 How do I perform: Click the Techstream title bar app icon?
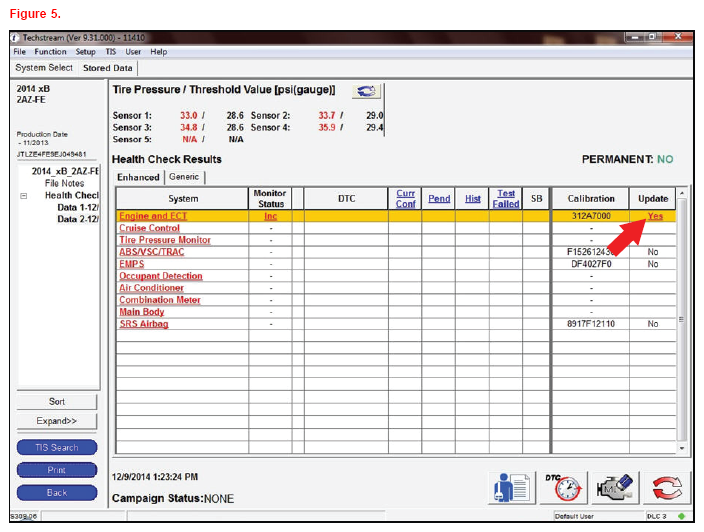15,38
